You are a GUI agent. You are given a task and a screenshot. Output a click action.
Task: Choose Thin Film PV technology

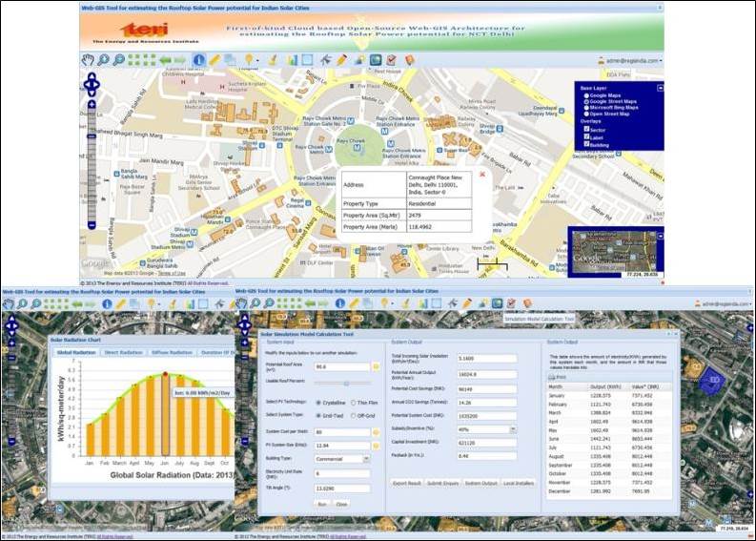[354, 403]
